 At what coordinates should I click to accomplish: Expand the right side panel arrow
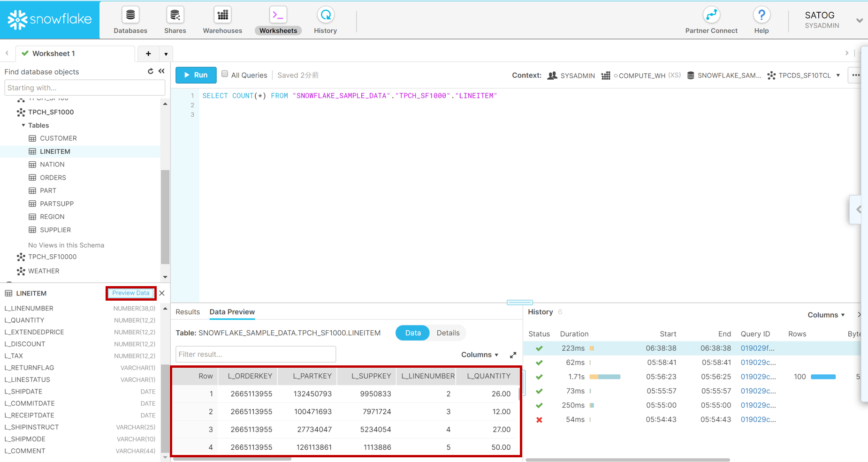(858, 210)
